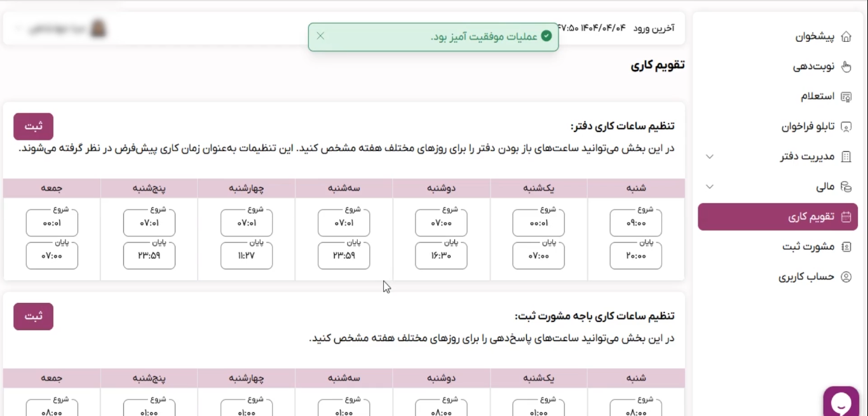Edit شنبه end time 20:00 in office hours
868x416 pixels.
(635, 255)
